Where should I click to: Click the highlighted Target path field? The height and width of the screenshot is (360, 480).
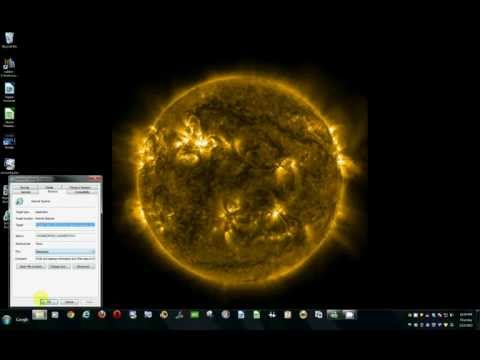[x=65, y=225]
